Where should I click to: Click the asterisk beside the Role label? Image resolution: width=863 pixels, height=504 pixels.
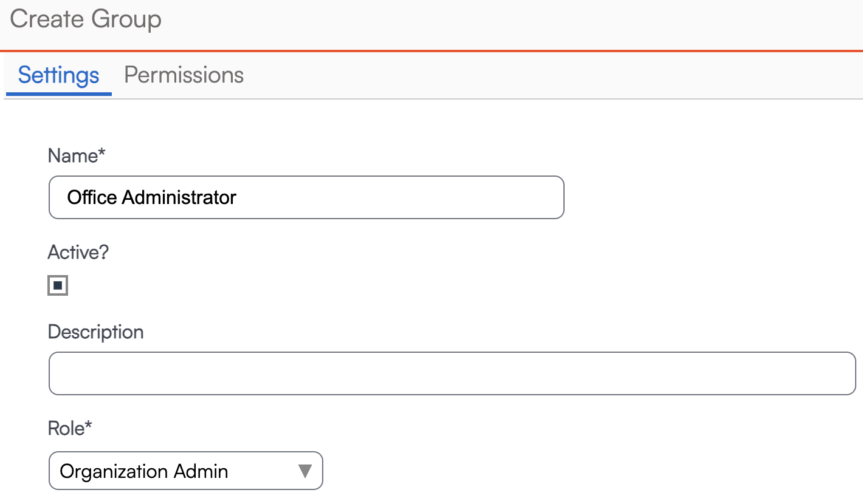pyautogui.click(x=89, y=426)
